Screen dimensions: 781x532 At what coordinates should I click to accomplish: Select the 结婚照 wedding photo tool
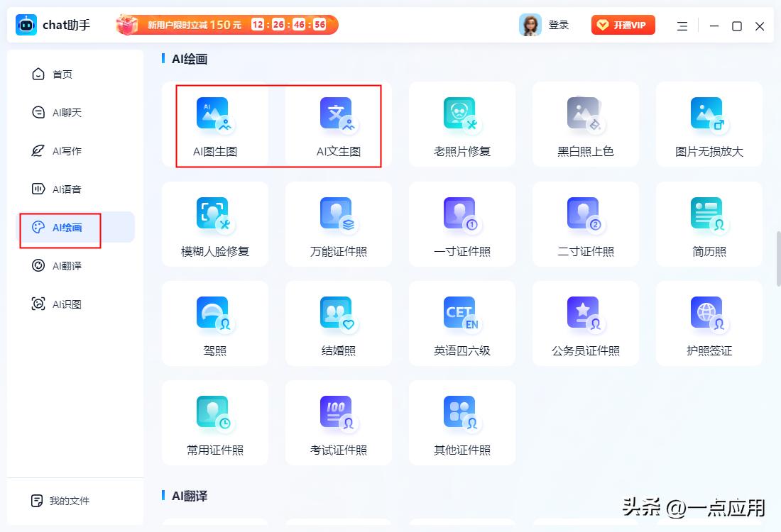339,324
